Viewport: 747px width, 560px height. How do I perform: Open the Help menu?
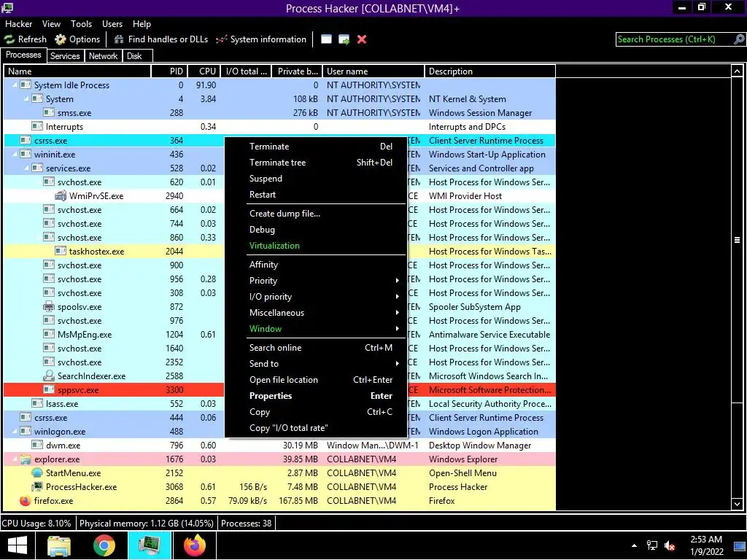142,24
